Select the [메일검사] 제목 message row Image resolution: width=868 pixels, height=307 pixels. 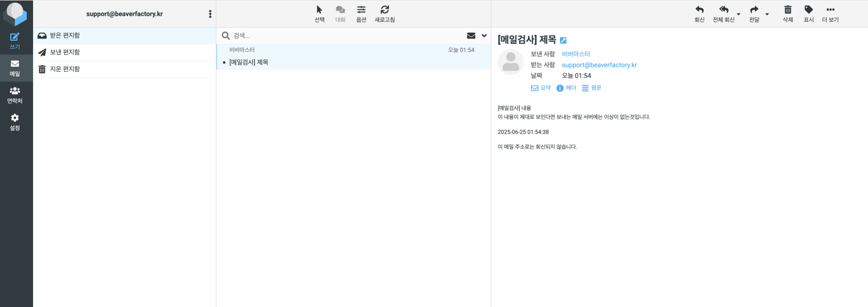click(354, 57)
